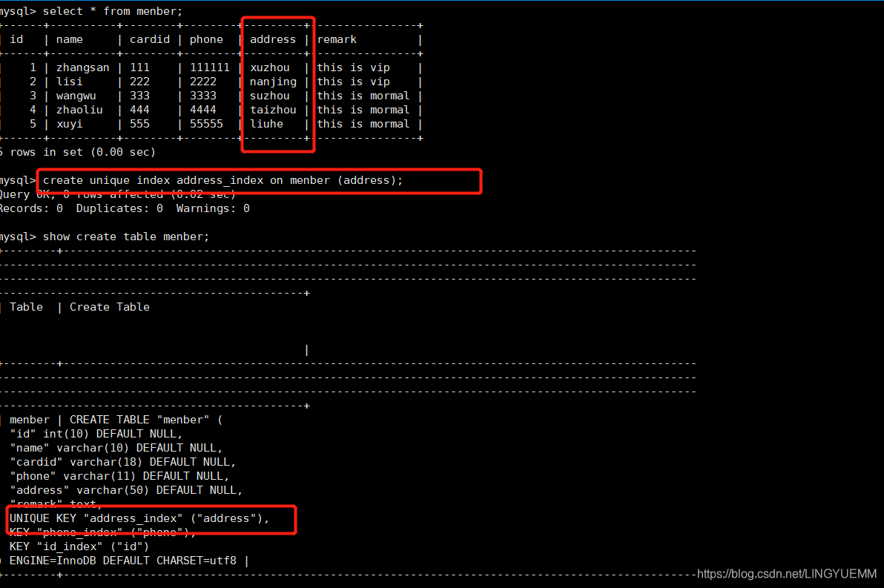884x588 pixels.
Task: Select address value 'taizhou'
Action: pyautogui.click(x=273, y=110)
